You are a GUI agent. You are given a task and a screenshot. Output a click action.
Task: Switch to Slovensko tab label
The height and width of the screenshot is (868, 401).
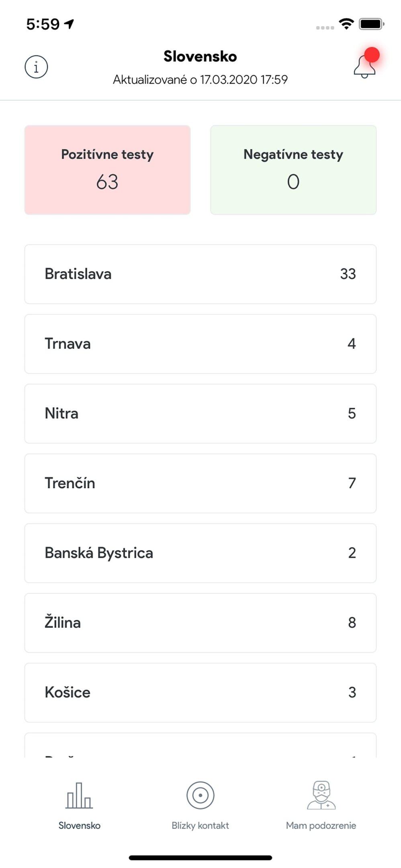click(79, 825)
